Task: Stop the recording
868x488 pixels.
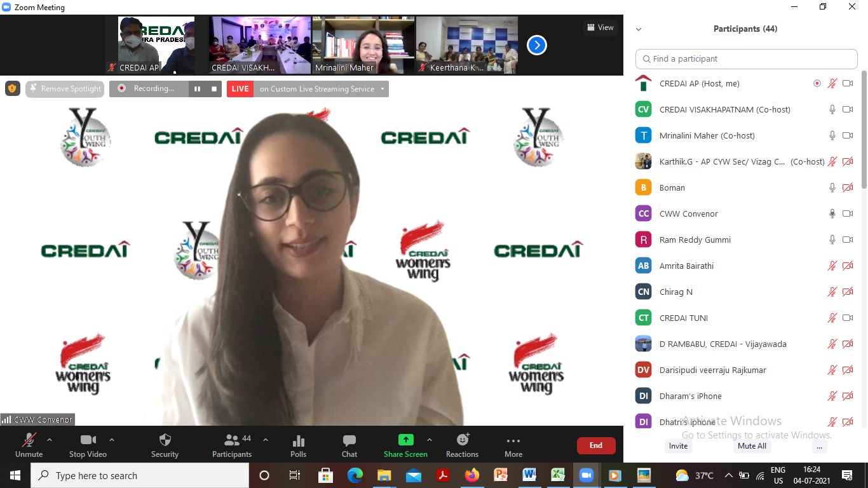Action: coord(214,89)
